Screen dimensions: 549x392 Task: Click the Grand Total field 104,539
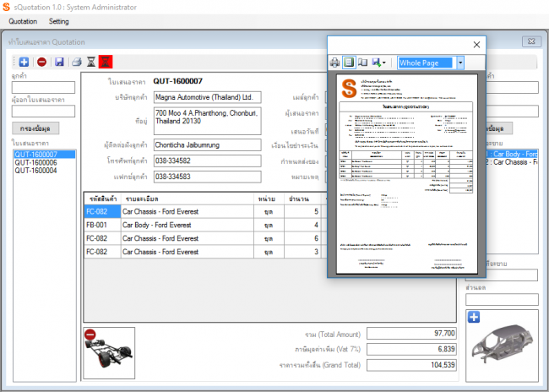pos(411,365)
